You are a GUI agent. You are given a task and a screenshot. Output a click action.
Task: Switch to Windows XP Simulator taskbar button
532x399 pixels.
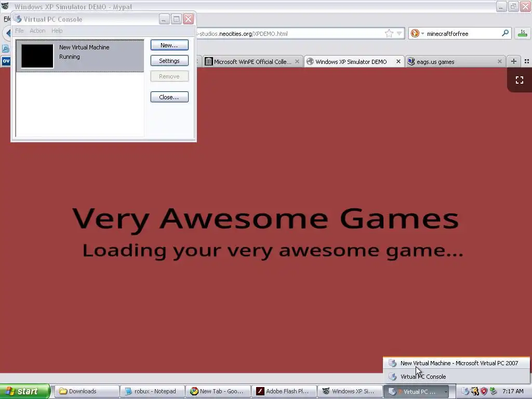350,391
